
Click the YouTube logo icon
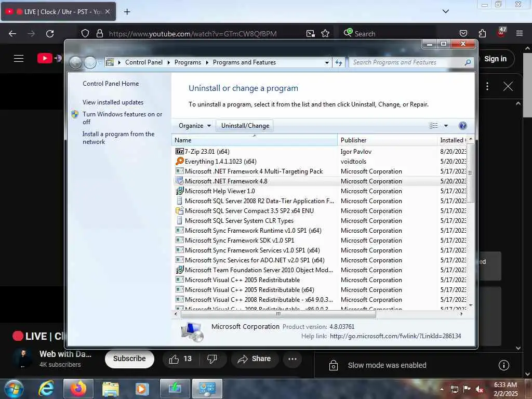(45, 58)
